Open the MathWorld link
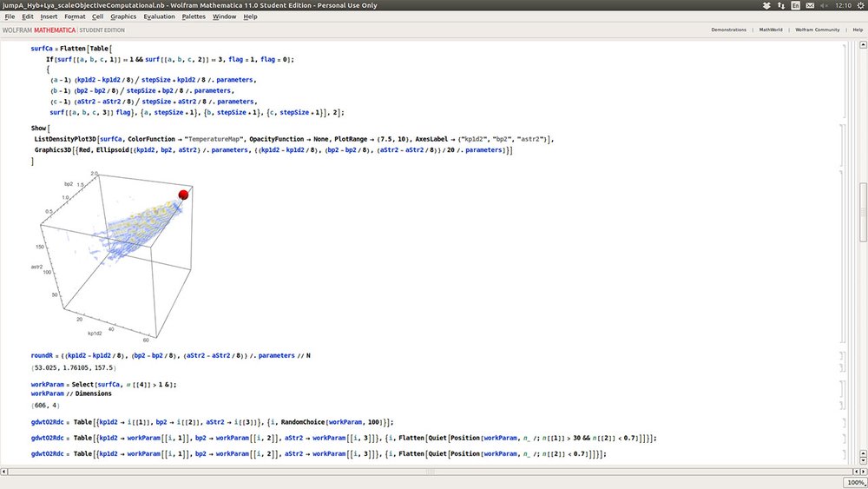Image resolution: width=868 pixels, height=489 pixels. click(771, 30)
